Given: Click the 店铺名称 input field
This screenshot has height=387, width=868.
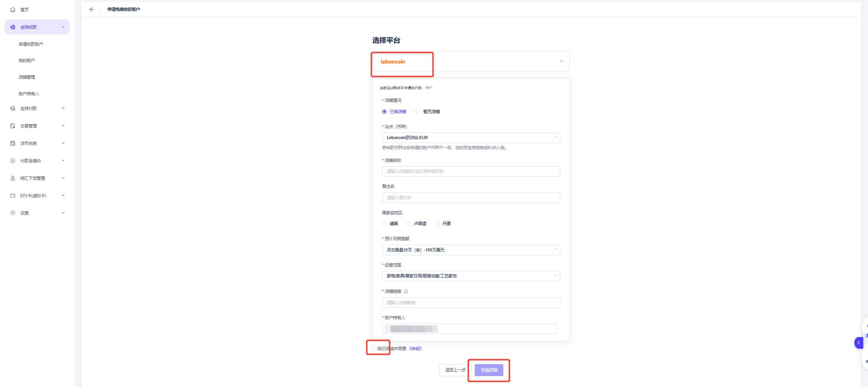Looking at the screenshot, I should (x=471, y=171).
